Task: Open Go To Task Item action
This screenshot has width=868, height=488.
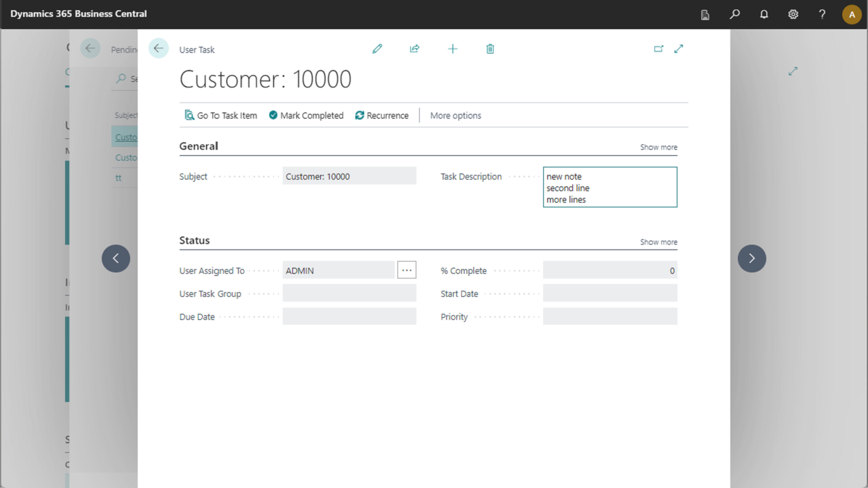Action: click(x=221, y=116)
